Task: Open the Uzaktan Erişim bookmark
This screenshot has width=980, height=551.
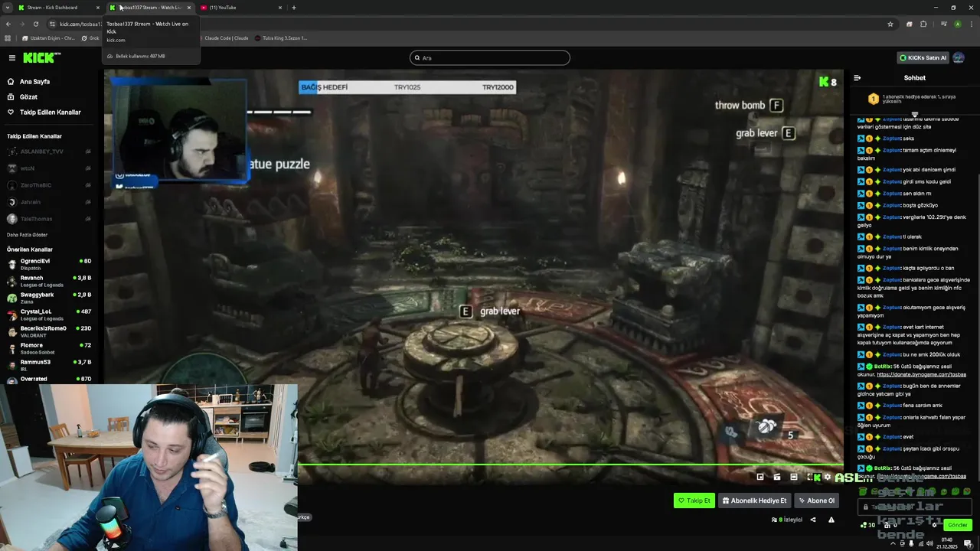Action: 49,38
